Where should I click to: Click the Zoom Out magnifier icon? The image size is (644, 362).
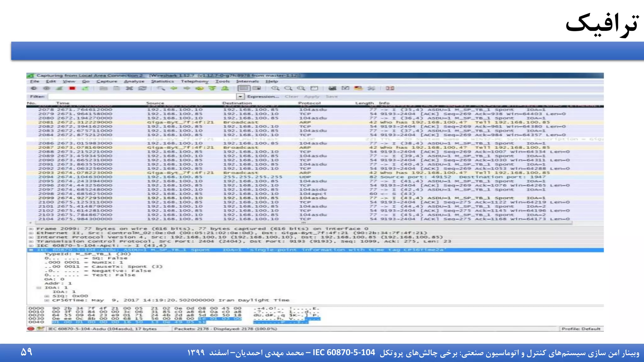pos(288,88)
